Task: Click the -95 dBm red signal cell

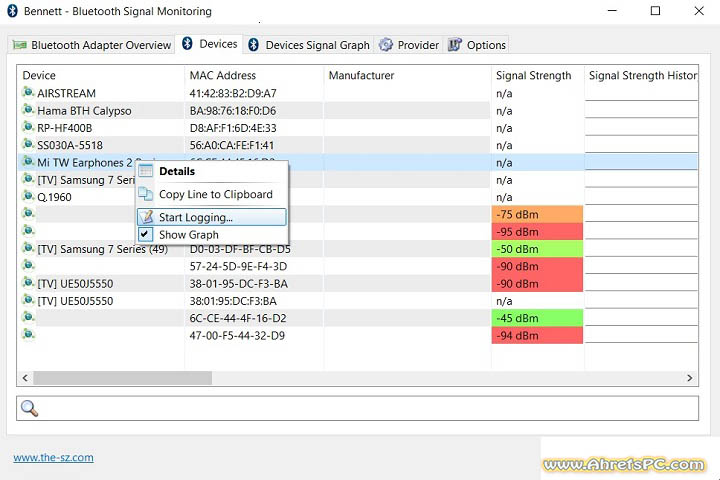Action: click(537, 232)
